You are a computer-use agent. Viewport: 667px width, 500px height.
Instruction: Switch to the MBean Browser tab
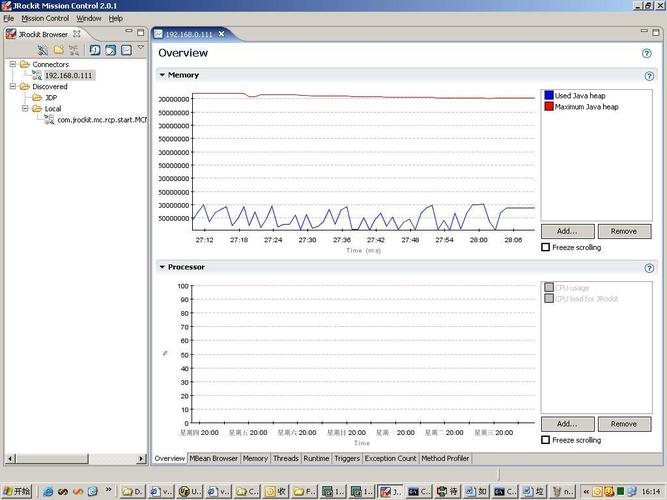(x=214, y=458)
